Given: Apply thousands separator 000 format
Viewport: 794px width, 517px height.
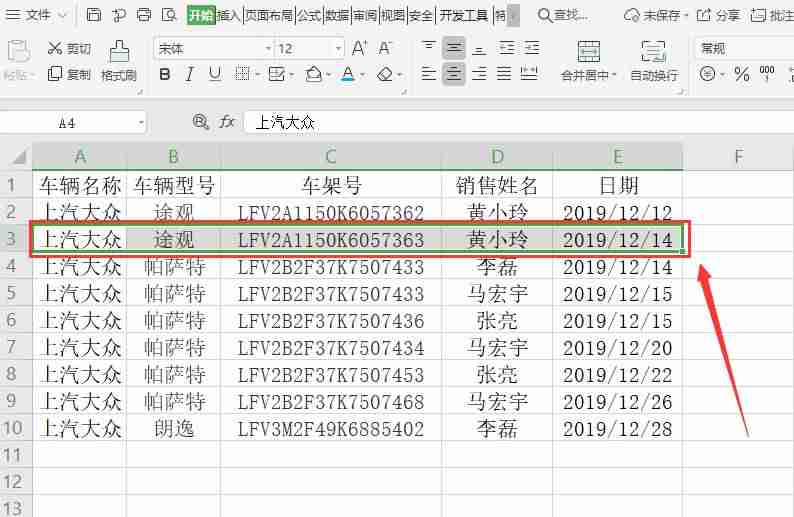Looking at the screenshot, I should (x=767, y=73).
